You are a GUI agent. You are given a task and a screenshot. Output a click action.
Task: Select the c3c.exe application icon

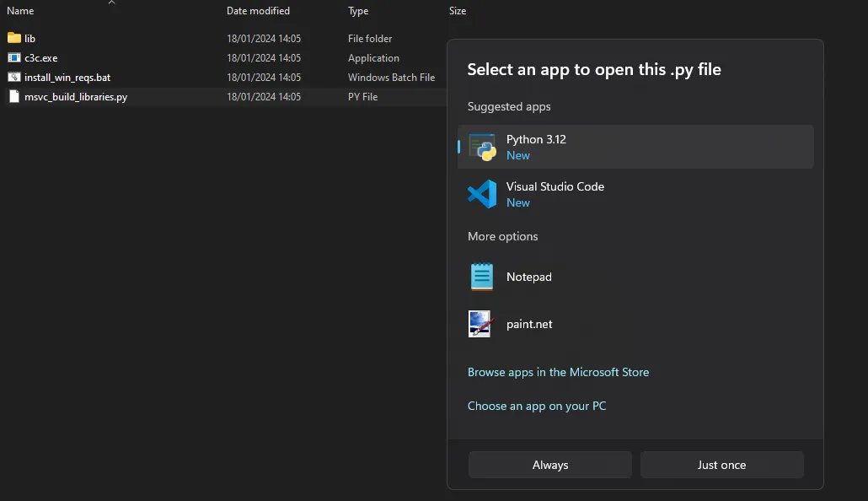coord(14,57)
